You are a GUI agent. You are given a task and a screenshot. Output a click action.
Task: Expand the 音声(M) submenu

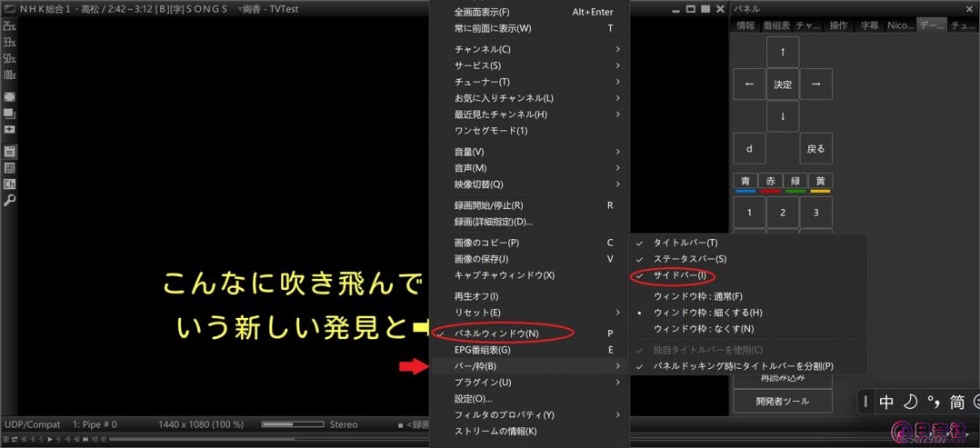[x=529, y=168]
